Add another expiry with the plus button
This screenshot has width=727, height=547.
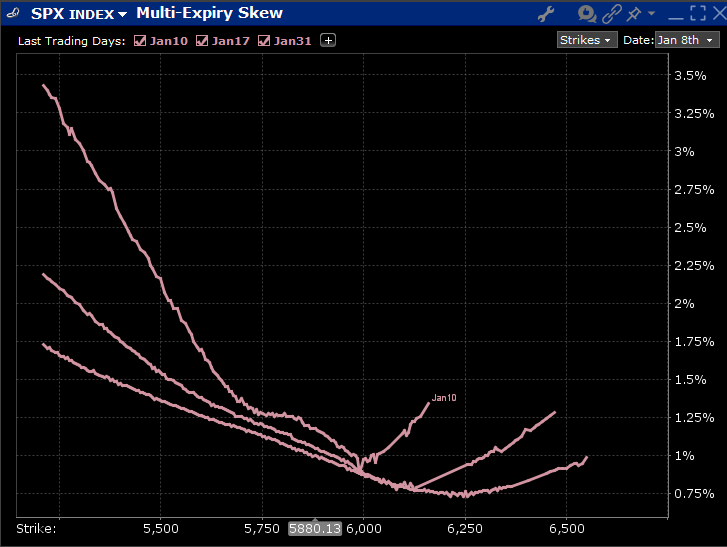click(328, 40)
